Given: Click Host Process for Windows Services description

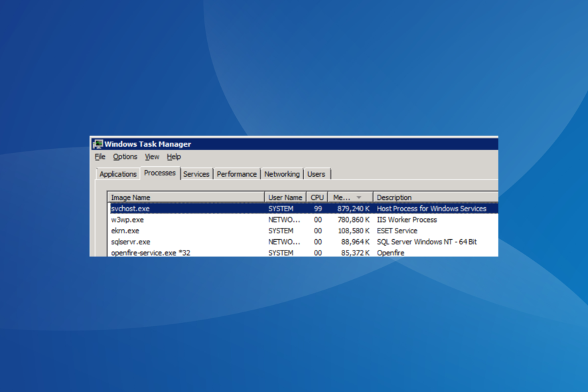Looking at the screenshot, I should coord(431,209).
